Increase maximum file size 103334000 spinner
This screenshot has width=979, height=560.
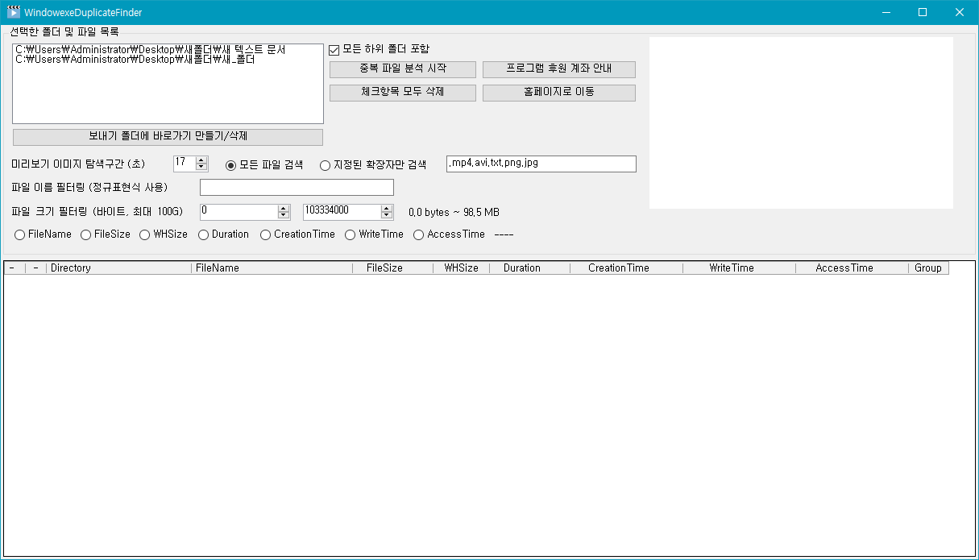(387, 208)
